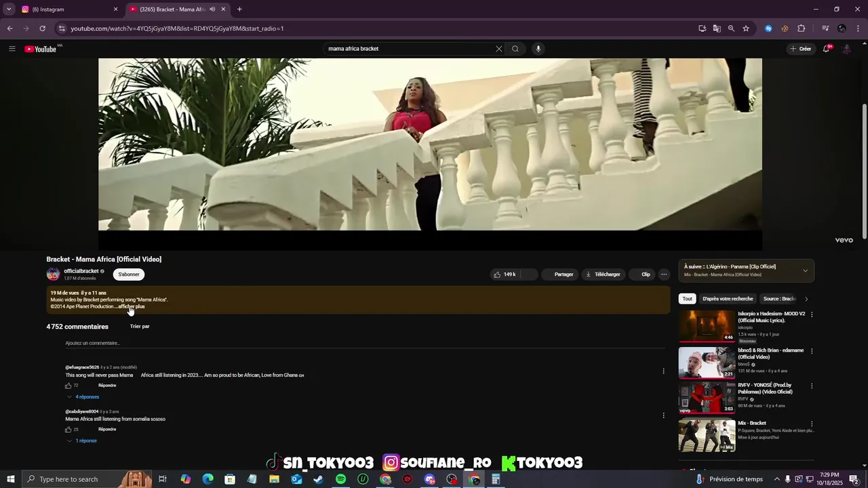Open account avatar menu in YouTube header
The width and height of the screenshot is (868, 488).
click(x=846, y=49)
